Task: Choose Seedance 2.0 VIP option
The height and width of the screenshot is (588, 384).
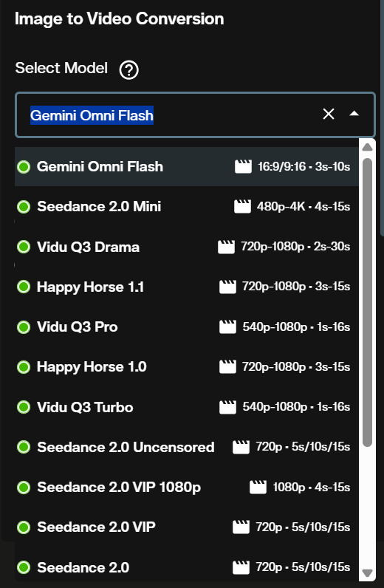Action: (186, 527)
